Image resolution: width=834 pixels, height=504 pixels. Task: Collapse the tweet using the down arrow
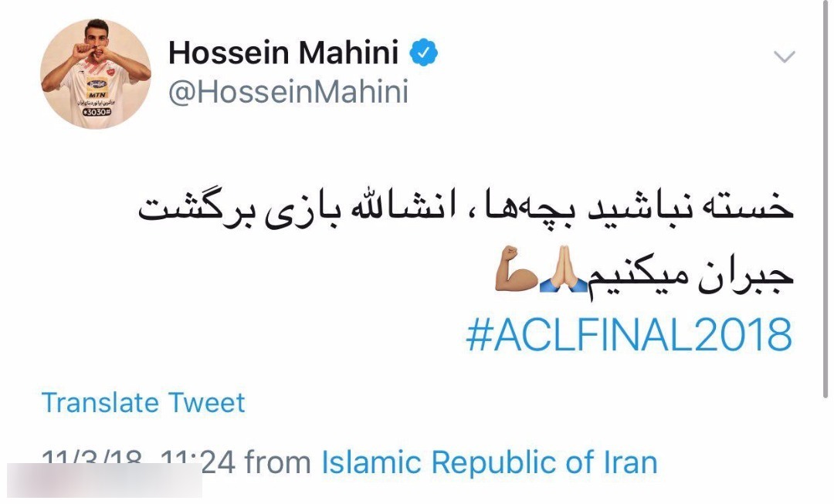coord(785,56)
